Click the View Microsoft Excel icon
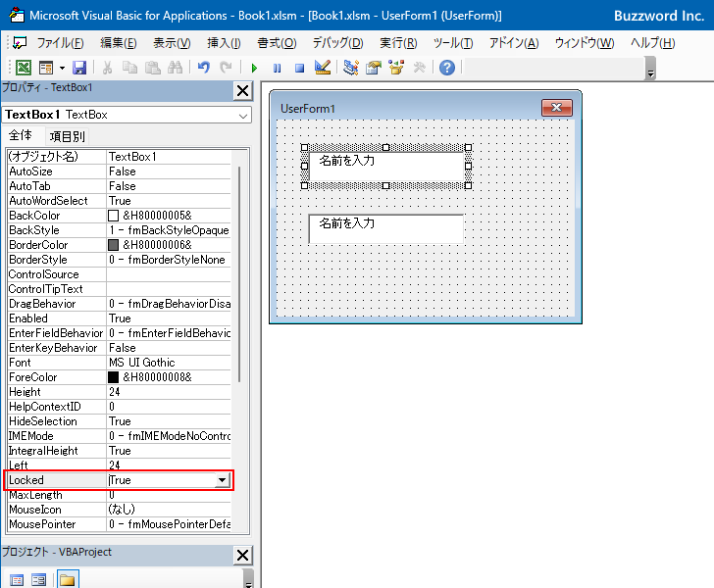 [x=24, y=68]
